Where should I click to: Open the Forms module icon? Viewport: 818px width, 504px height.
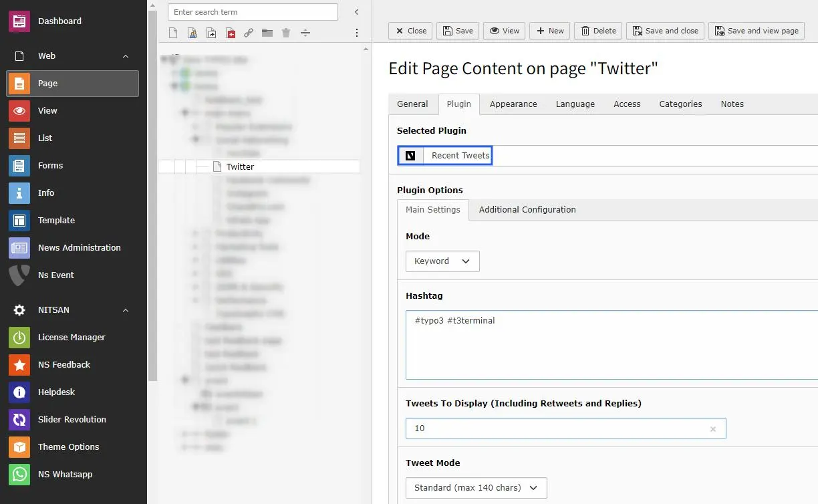(19, 166)
